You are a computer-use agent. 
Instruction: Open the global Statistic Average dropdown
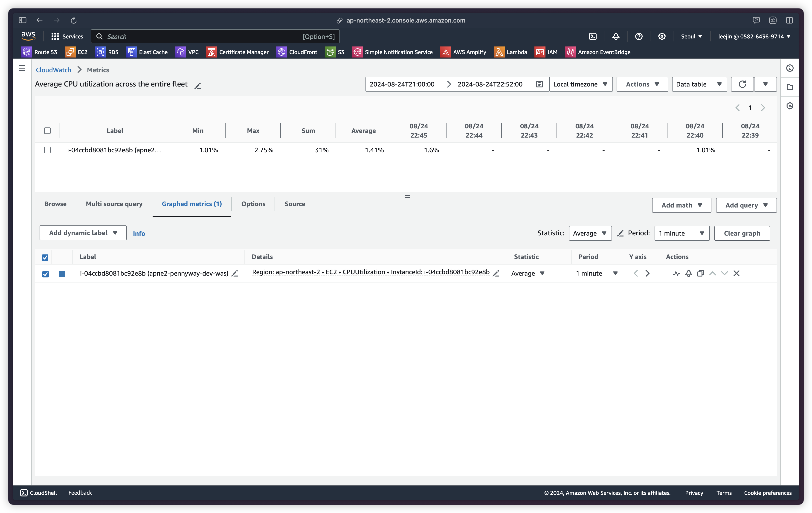[590, 233]
